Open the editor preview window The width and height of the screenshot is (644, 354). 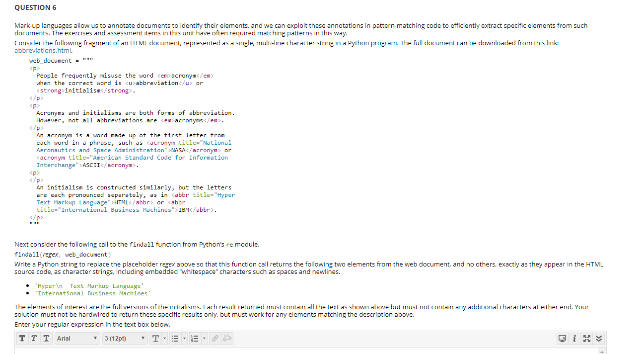562,338
